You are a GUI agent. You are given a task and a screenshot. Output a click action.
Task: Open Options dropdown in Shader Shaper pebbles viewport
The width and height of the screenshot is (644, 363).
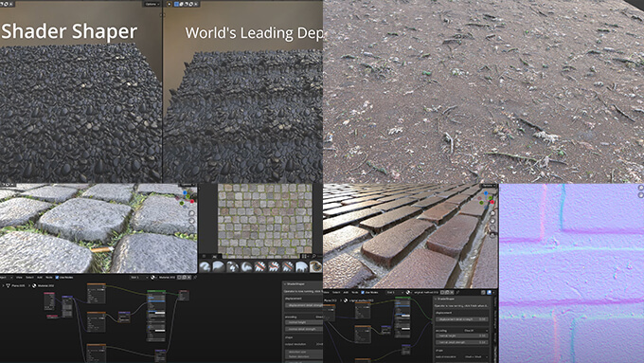pyautogui.click(x=152, y=4)
